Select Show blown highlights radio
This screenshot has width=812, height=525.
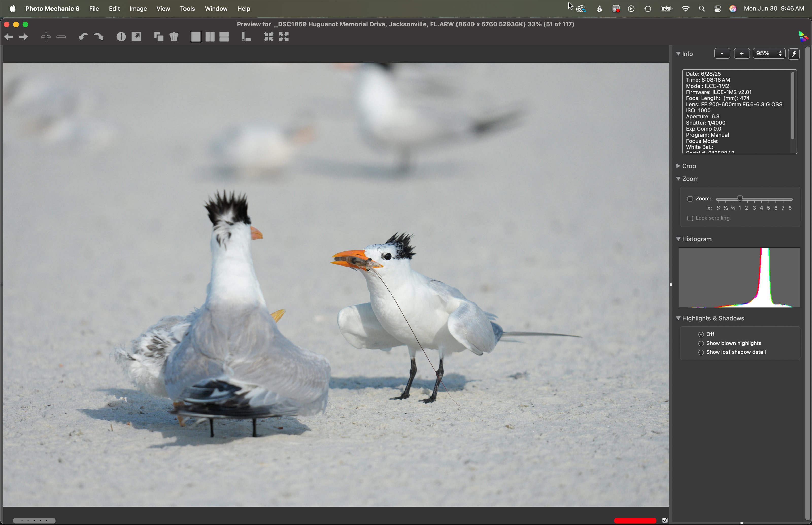point(701,343)
